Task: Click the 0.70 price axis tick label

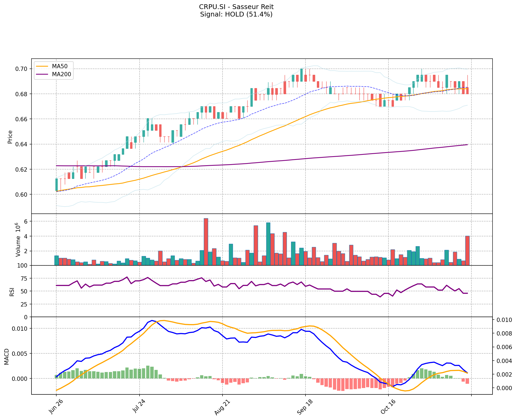Action: click(21, 69)
